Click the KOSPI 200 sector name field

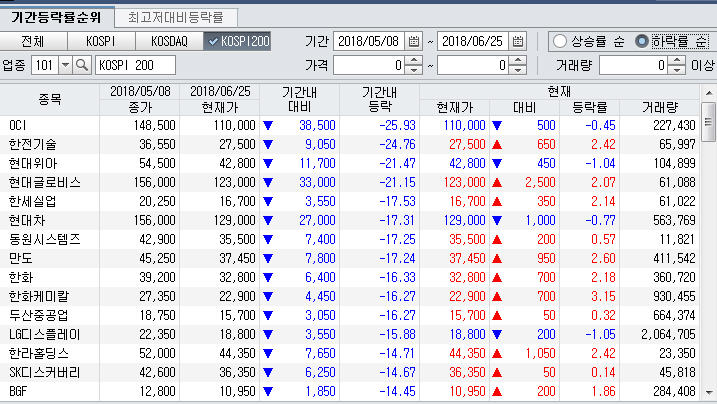point(135,65)
